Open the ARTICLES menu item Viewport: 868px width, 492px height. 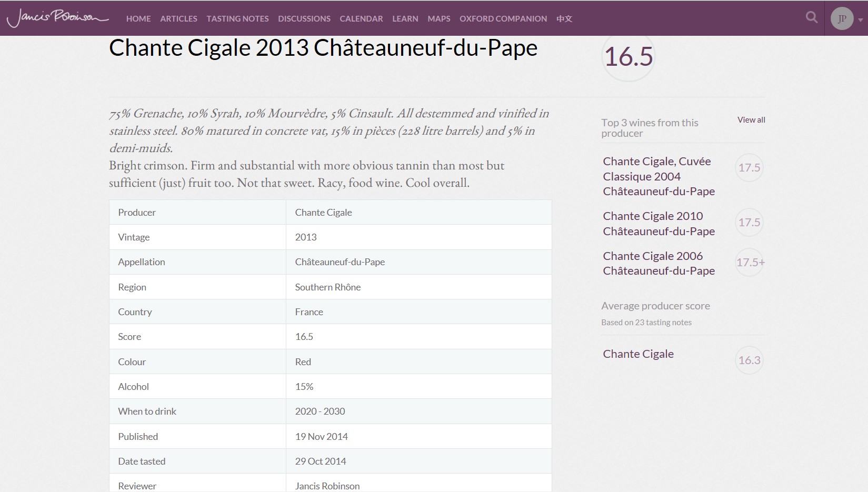pos(178,18)
